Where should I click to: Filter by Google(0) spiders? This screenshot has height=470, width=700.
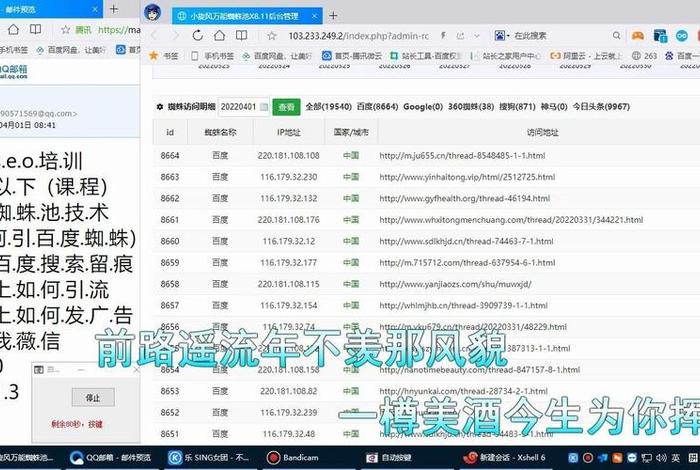tap(423, 107)
